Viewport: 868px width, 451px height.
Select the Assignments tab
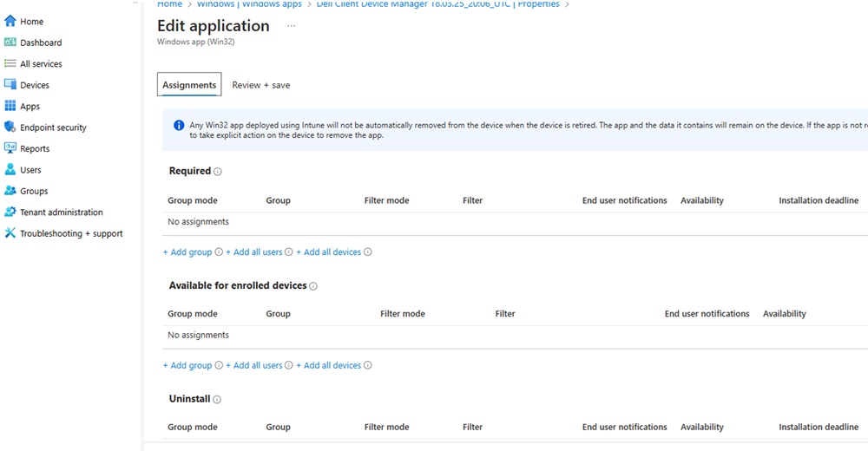(189, 85)
